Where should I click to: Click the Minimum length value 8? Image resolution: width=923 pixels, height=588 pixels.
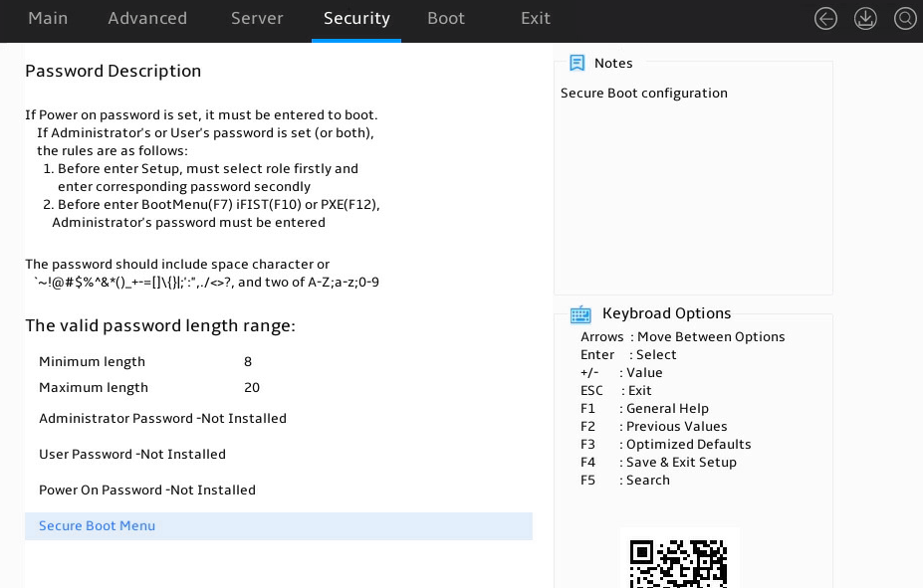pyautogui.click(x=248, y=361)
